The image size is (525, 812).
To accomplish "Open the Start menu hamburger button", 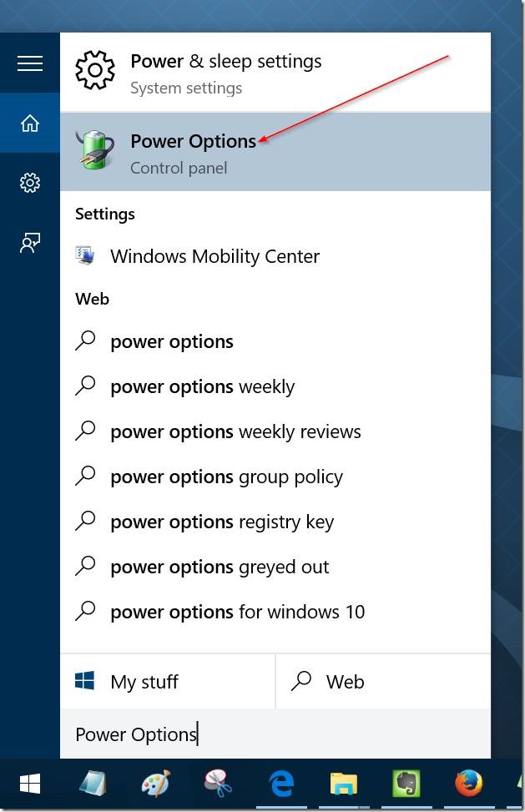I will click(30, 63).
